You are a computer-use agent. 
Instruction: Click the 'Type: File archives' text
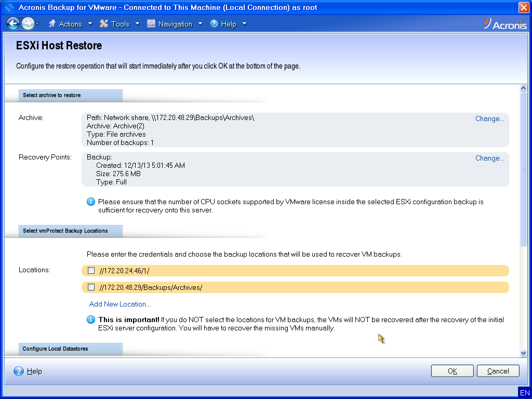[116, 135]
